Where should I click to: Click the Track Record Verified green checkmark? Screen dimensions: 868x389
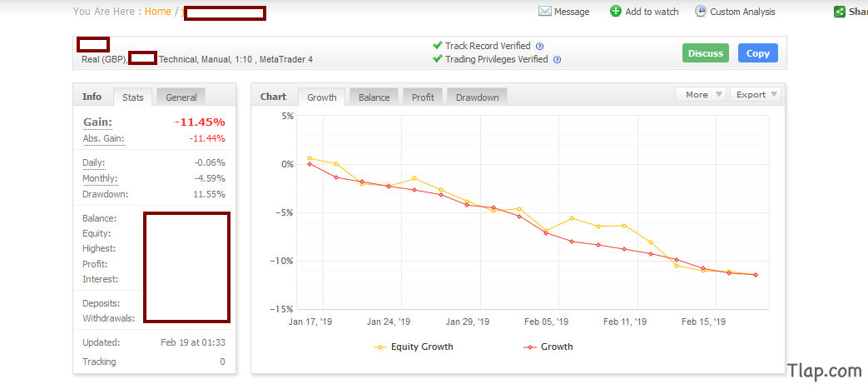coord(437,46)
